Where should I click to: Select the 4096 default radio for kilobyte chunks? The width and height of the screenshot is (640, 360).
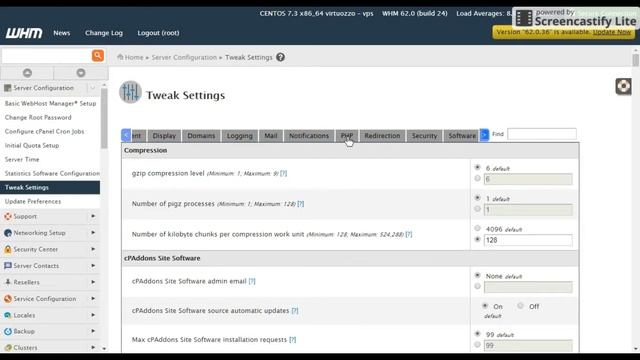(x=477, y=228)
